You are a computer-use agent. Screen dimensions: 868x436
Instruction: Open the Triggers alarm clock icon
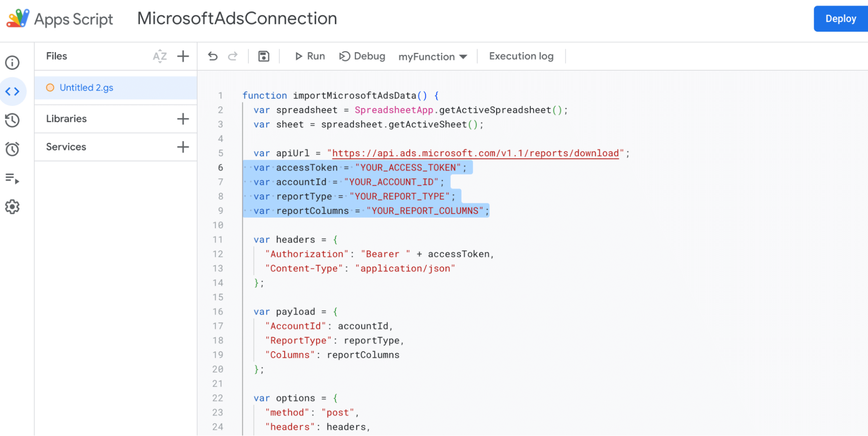coord(12,149)
